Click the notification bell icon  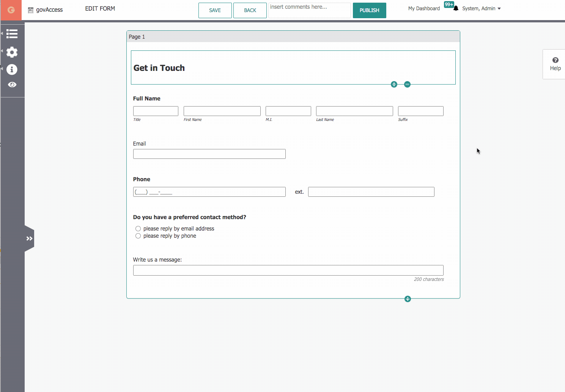click(456, 8)
